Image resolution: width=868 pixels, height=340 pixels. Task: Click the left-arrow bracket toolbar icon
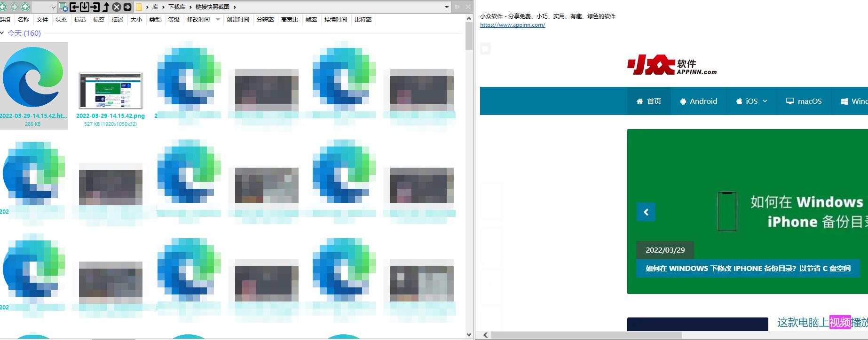pos(74,7)
